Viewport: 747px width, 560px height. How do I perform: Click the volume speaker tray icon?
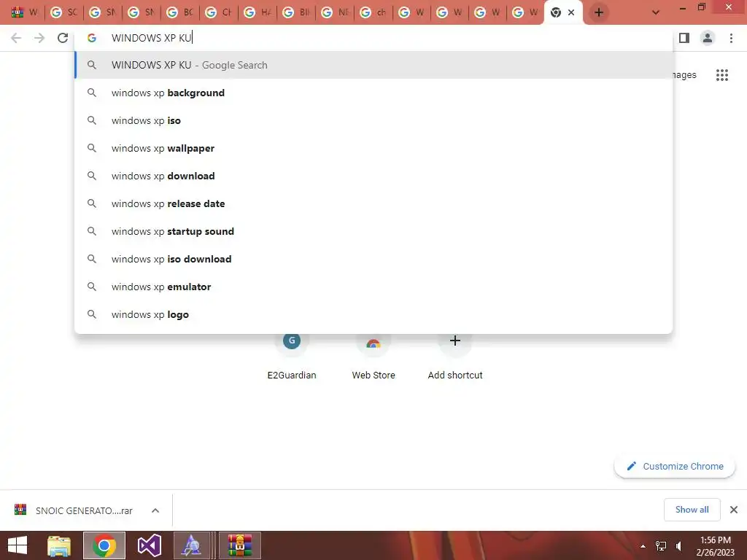679,546
